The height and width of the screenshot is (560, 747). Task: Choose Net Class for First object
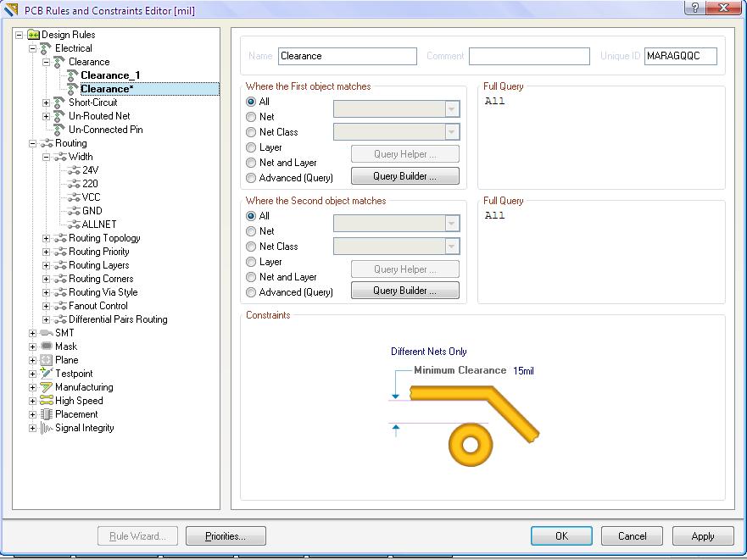(251, 132)
